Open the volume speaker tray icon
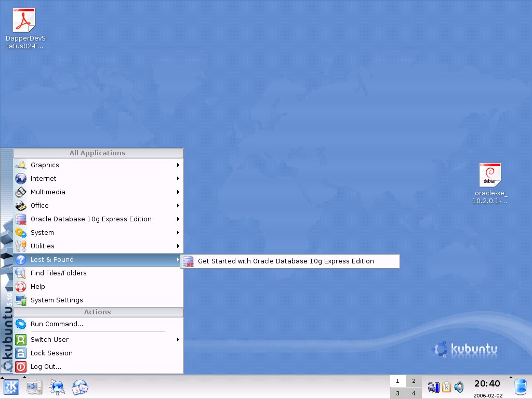Viewport: 532px width, 399px height. click(459, 387)
